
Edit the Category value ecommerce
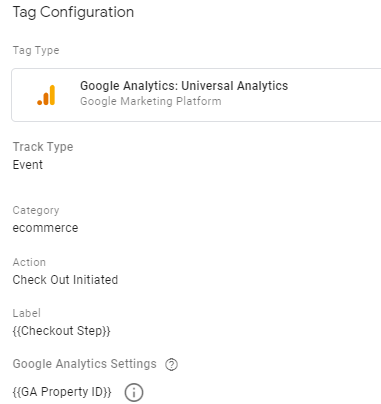pos(45,228)
